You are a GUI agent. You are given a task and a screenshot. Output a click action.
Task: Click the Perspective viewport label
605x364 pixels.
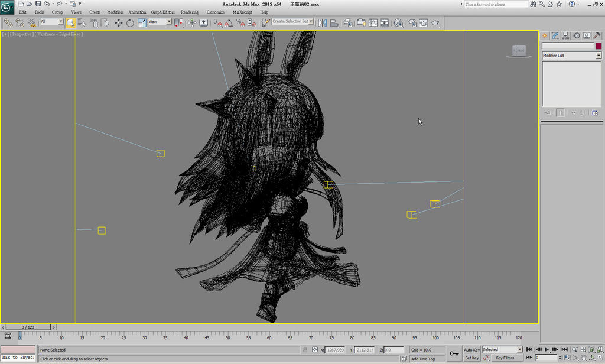[x=21, y=34]
